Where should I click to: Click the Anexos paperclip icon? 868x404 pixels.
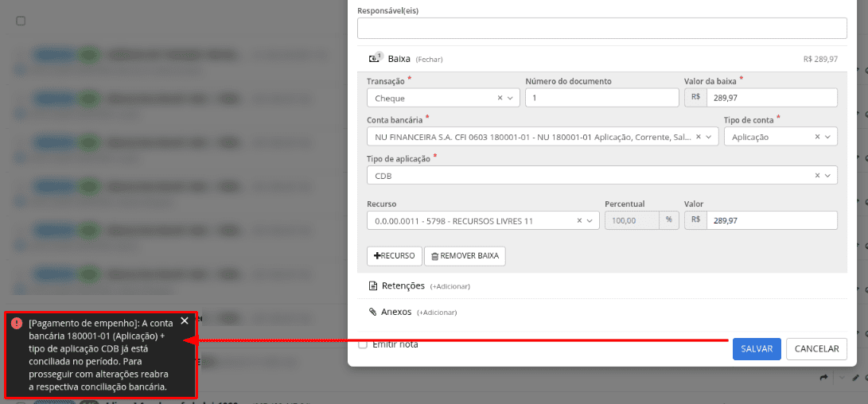(373, 312)
